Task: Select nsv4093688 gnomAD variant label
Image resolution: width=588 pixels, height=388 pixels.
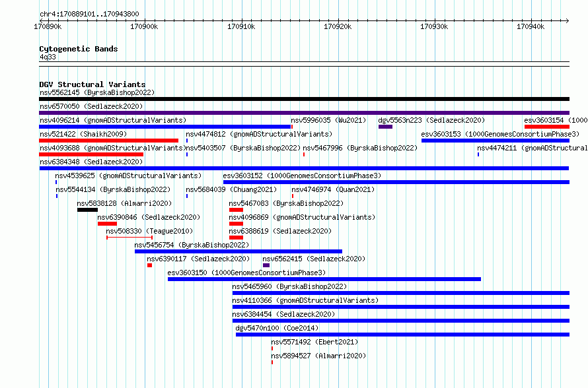Action: [x=112, y=148]
